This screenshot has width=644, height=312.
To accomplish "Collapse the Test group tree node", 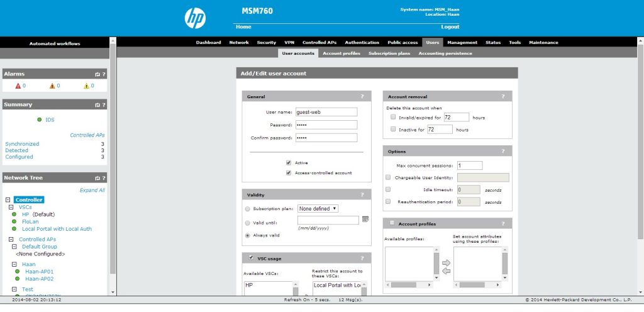I will 14,289.
